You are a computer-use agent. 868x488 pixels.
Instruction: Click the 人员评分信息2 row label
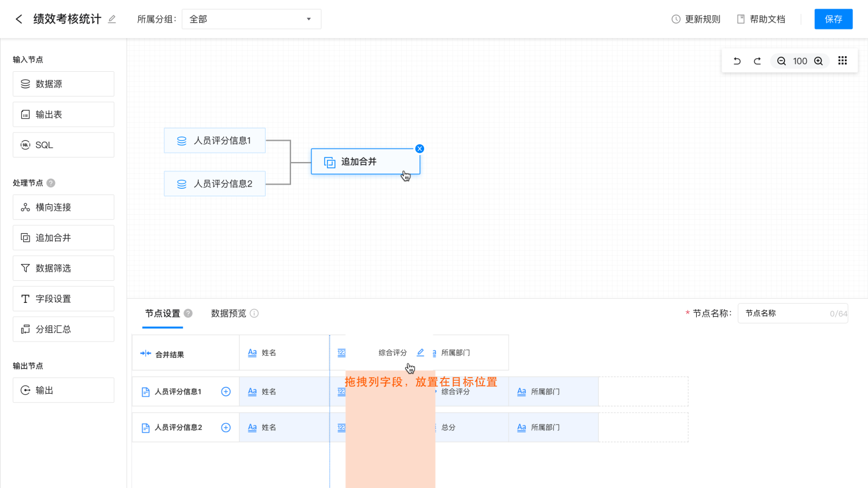[178, 428]
